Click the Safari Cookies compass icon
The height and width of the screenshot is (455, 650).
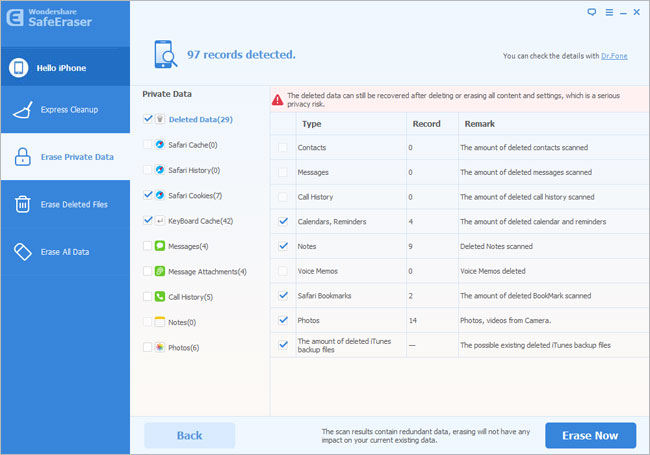(160, 195)
